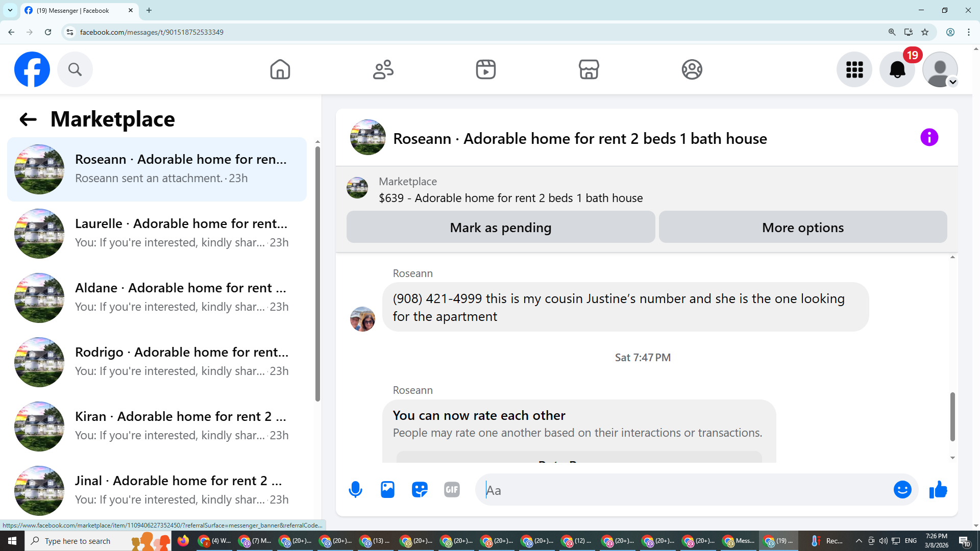Open the More options menu

point(802,228)
